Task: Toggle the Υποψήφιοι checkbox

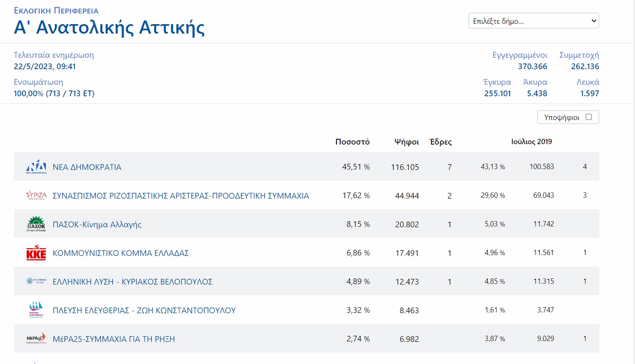Action: tap(589, 117)
